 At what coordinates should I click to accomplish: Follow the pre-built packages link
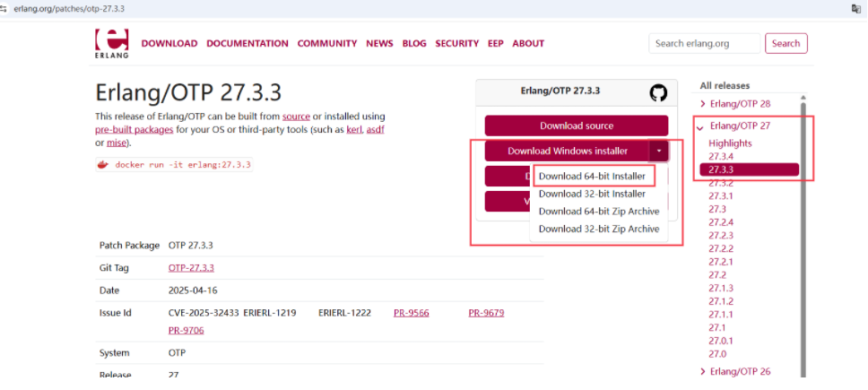pos(135,129)
